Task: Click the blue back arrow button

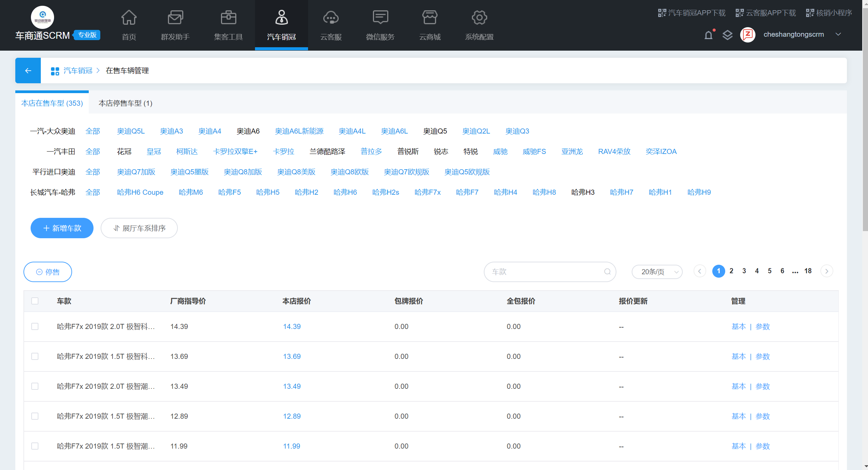Action: [x=28, y=70]
